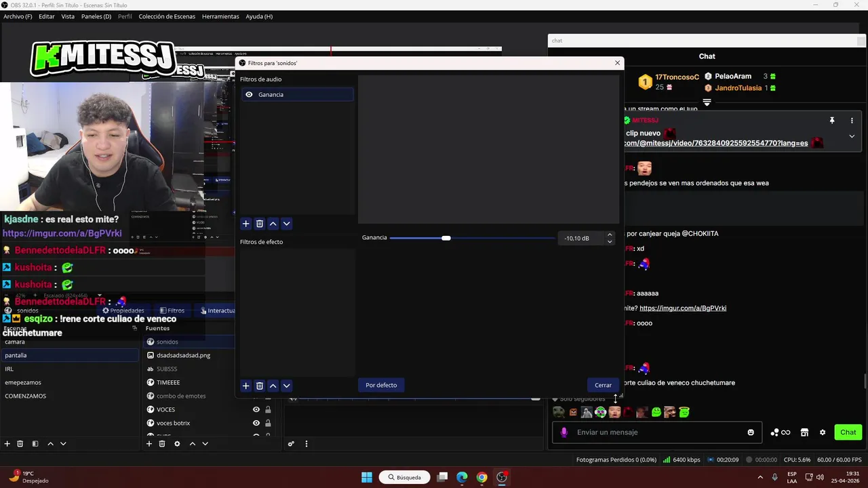Move source down in Fuentes
Viewport: 868px width, 488px height.
[205, 444]
